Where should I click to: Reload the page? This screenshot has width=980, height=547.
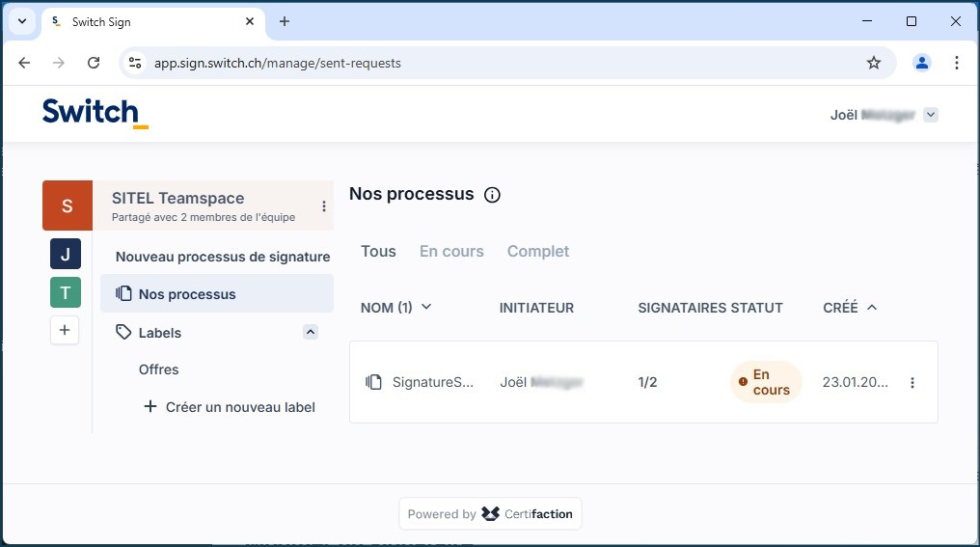pos(94,63)
